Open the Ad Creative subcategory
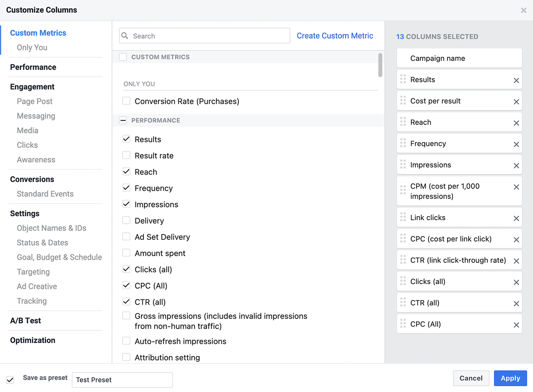The image size is (533, 392). click(x=37, y=286)
